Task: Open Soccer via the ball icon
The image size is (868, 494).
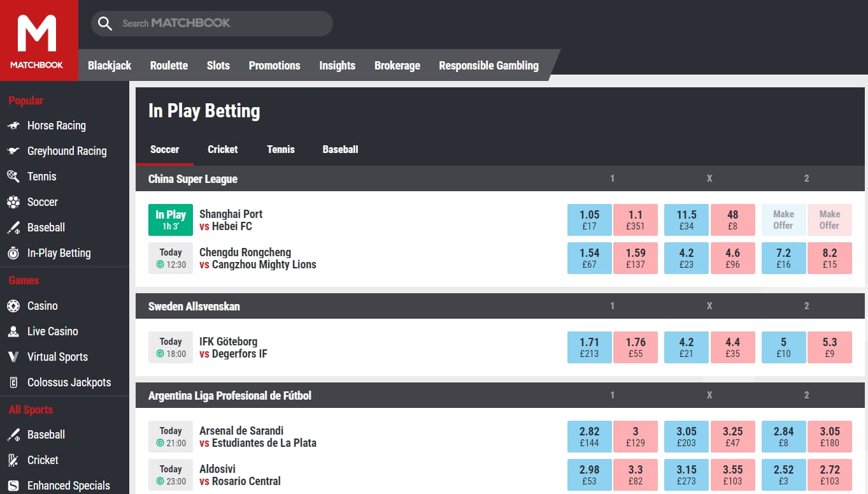Action: point(13,202)
